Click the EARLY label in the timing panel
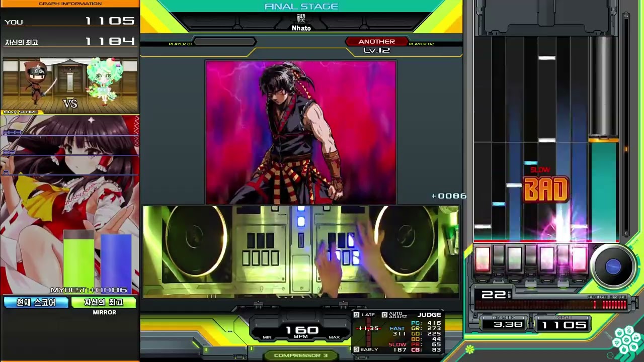 point(369,349)
